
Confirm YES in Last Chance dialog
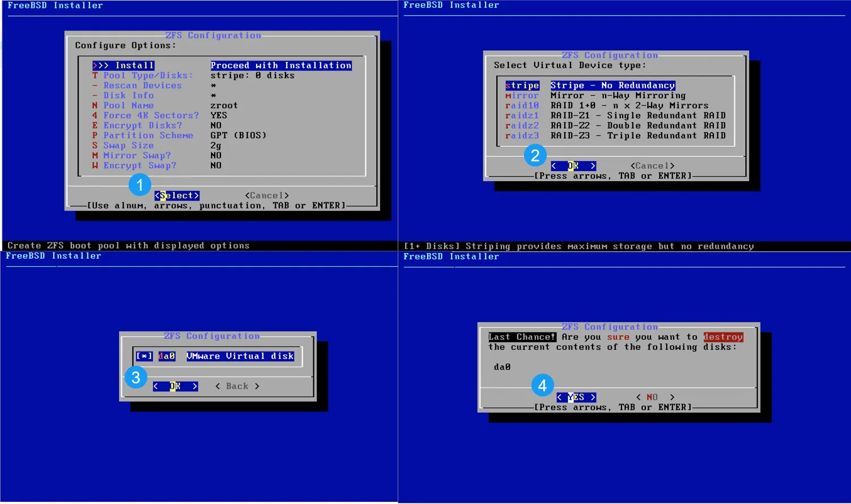pyautogui.click(x=576, y=398)
